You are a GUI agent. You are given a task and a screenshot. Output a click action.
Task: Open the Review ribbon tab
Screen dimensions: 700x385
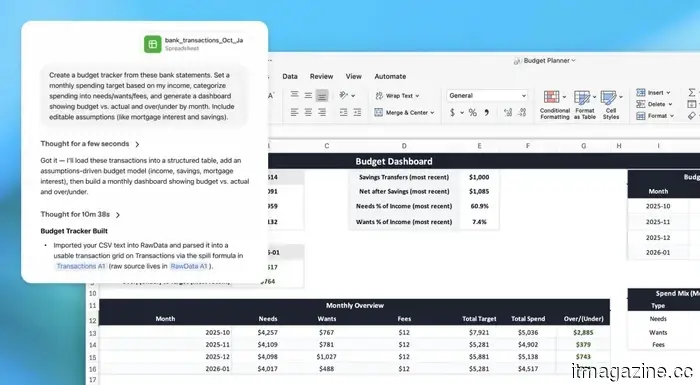[x=321, y=76]
